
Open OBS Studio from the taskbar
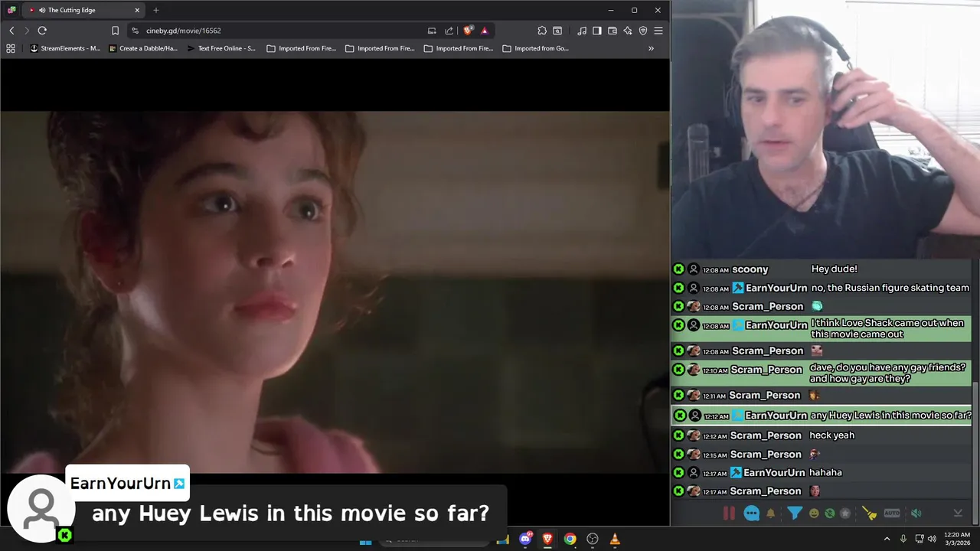coord(592,539)
